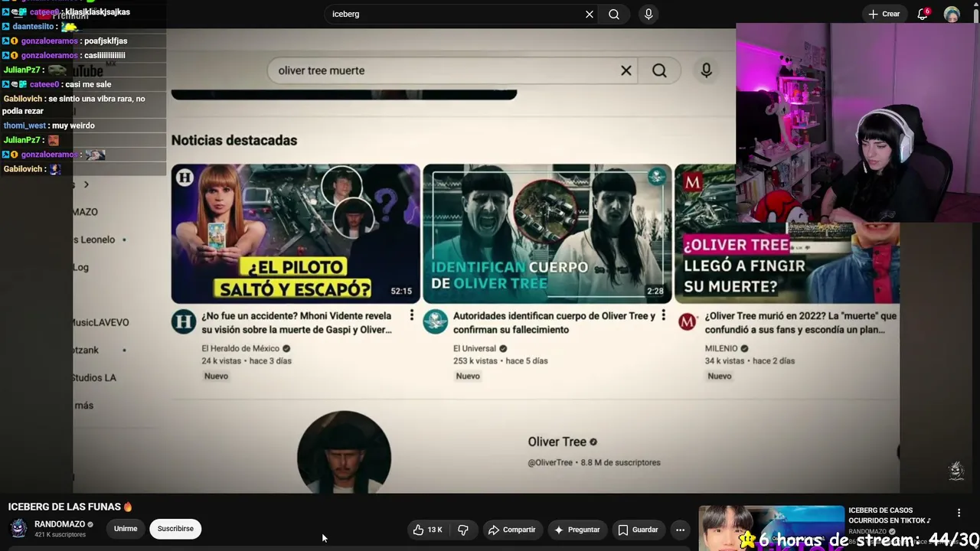980x551 pixels.
Task: Go to the RANDOMAZO channel name link
Action: pos(60,524)
